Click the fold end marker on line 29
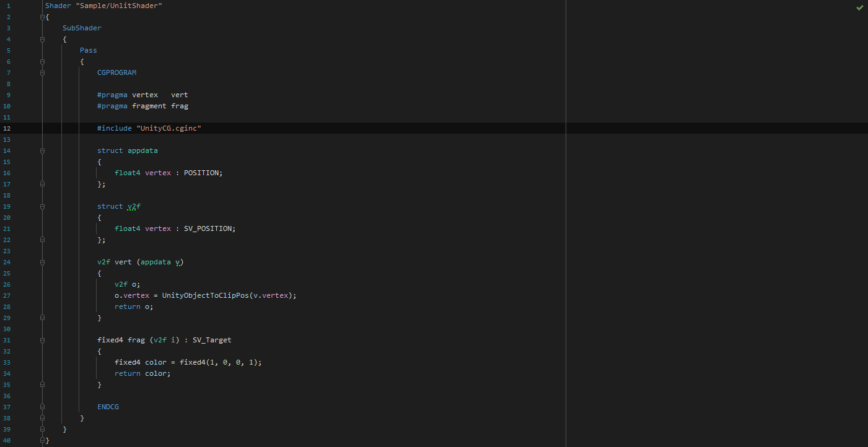This screenshot has height=447, width=868. [x=42, y=318]
